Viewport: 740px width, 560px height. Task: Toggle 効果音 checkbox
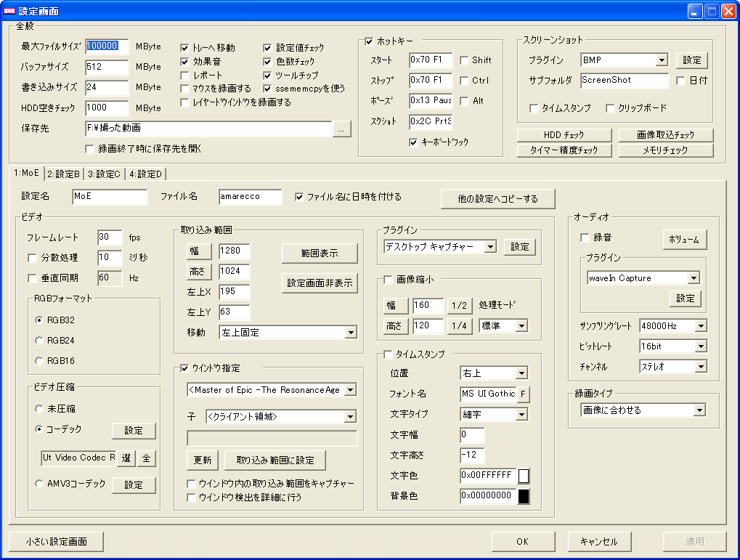pos(185,62)
